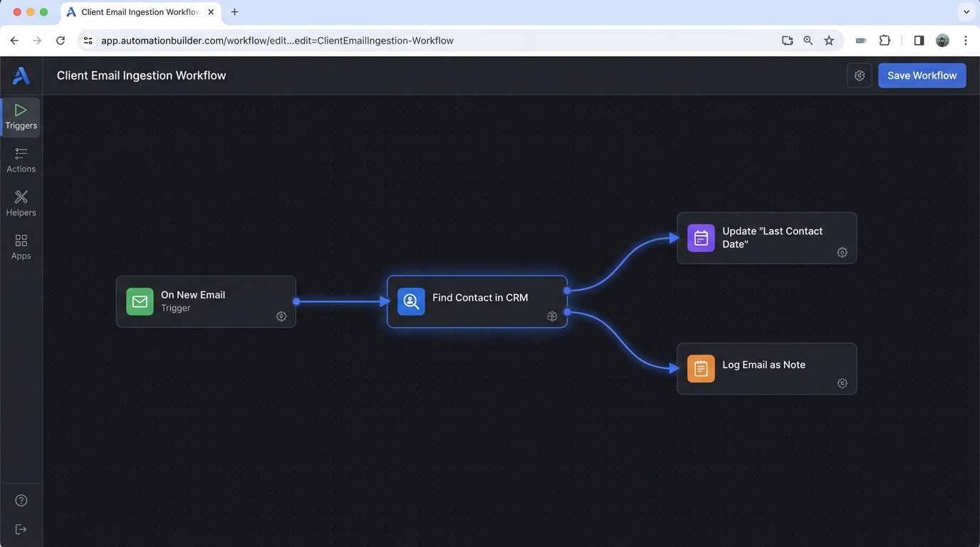Open settings on the Find Contact node

coord(552,316)
